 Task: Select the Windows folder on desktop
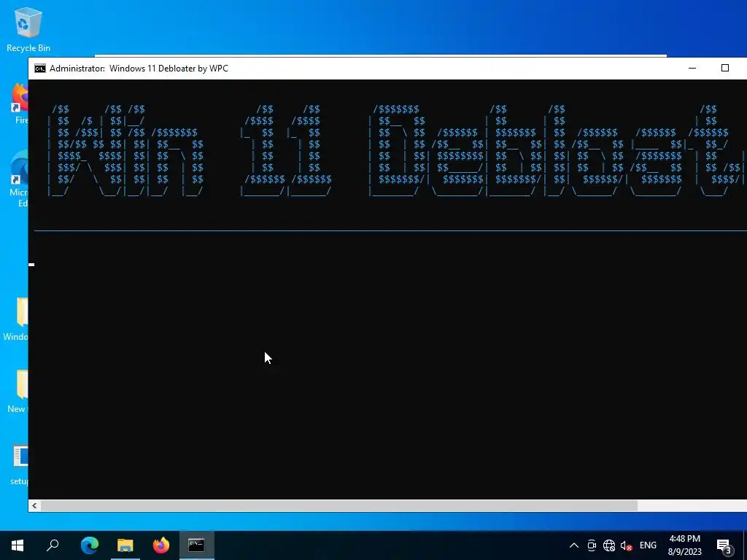coord(16,319)
